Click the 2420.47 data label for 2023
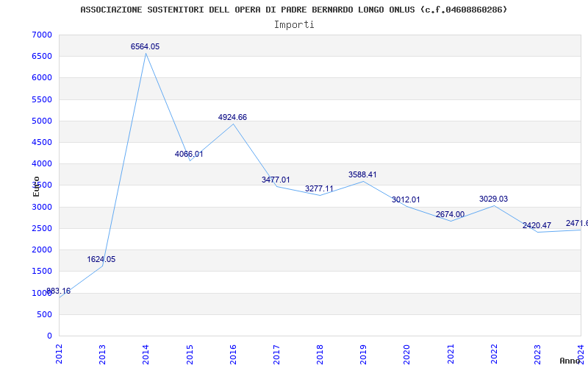 click(x=537, y=225)
